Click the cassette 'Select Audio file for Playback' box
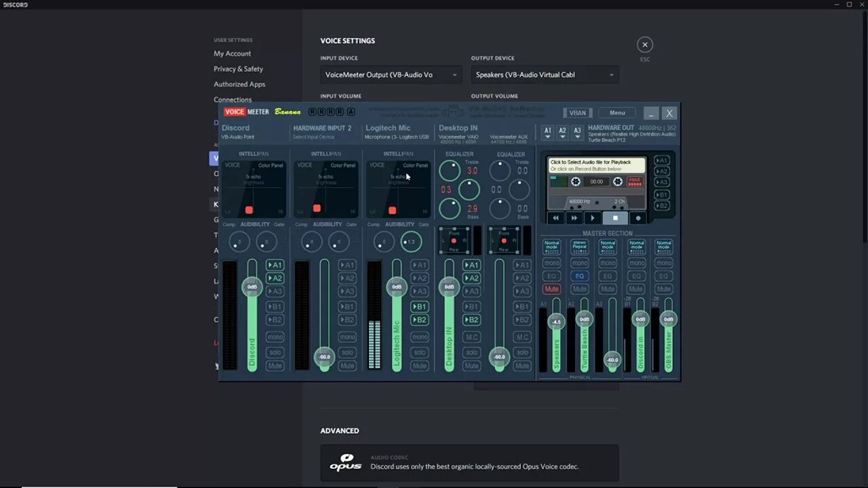 597,165
